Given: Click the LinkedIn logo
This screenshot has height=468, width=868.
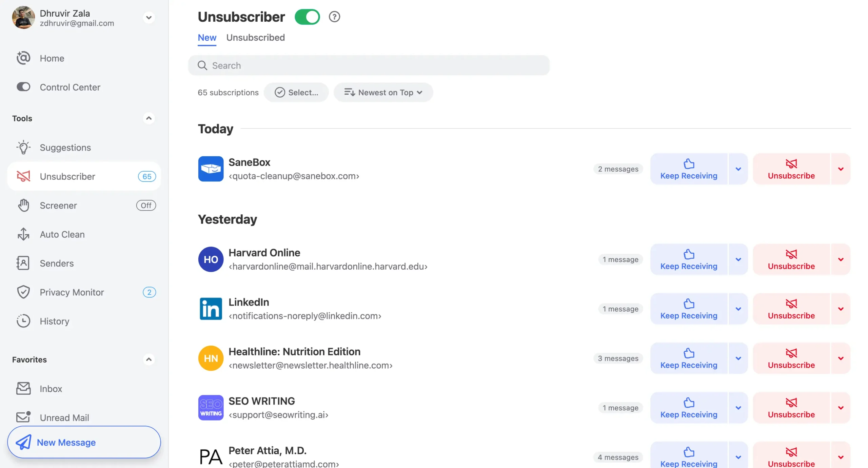Looking at the screenshot, I should point(211,309).
